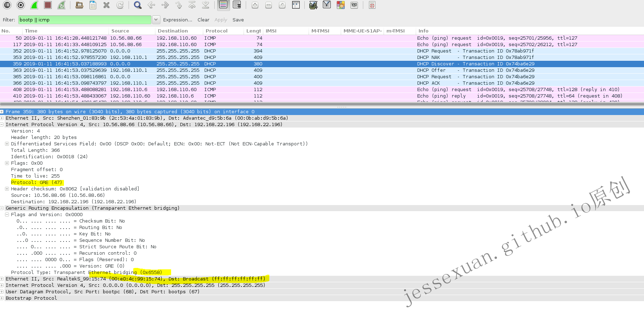Toggle packet list colorization
The image size is (644, 309).
223,5
